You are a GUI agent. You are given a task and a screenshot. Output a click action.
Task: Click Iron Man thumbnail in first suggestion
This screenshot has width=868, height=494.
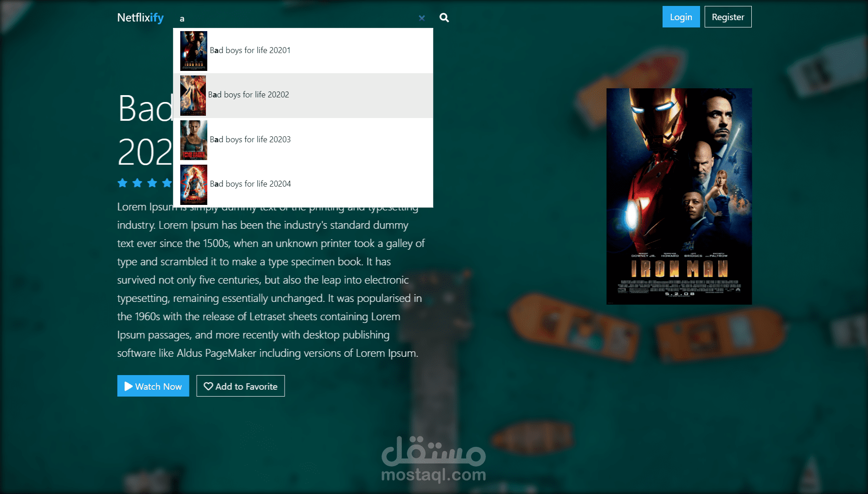point(194,51)
